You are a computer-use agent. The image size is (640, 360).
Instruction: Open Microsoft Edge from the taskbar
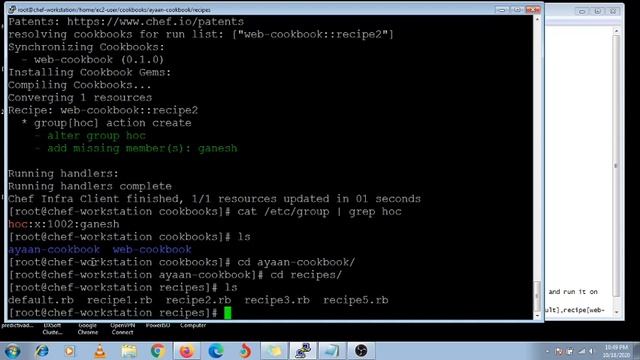216,351
